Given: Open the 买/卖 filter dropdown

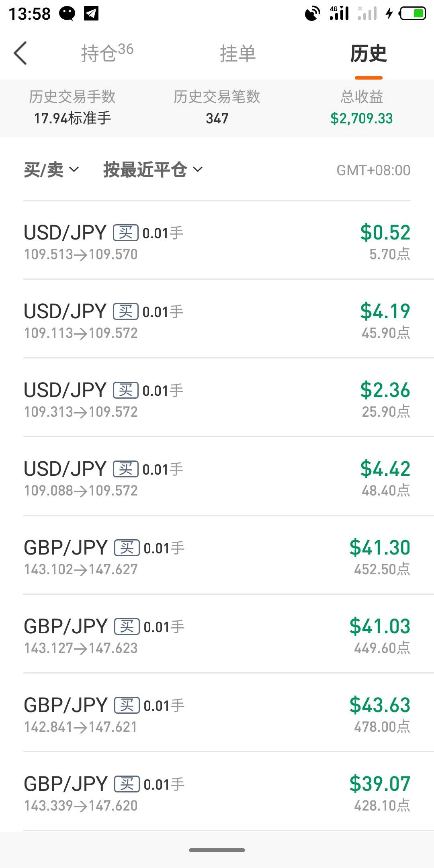Looking at the screenshot, I should [x=51, y=170].
